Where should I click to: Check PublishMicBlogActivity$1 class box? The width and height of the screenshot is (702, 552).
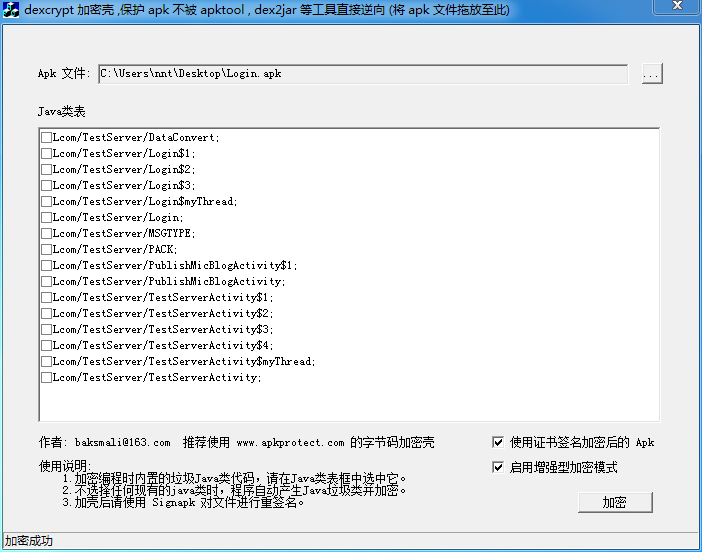click(x=46, y=265)
